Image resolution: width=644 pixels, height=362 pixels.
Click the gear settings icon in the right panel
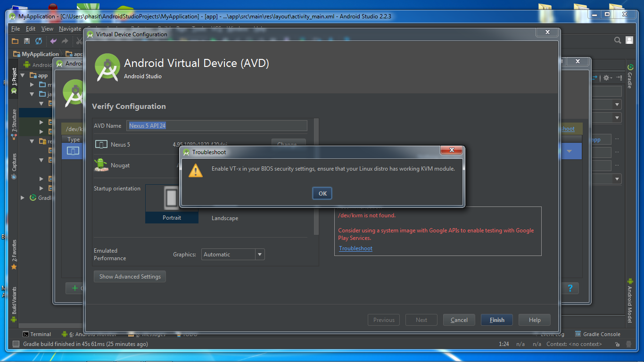point(607,78)
